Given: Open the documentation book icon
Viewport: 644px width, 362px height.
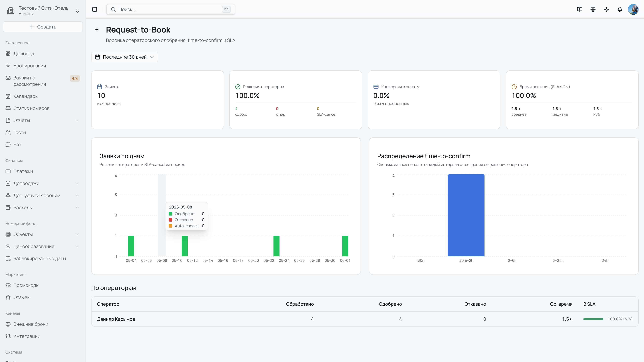Looking at the screenshot, I should (579, 9).
